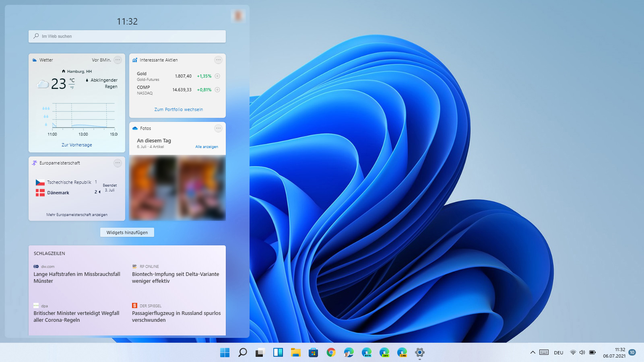The height and width of the screenshot is (362, 644).
Task: Open Microsoft Store from the taskbar
Action: coord(313,353)
